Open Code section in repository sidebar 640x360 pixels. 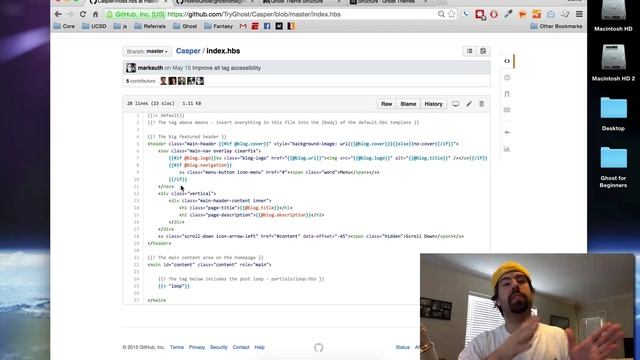pos(507,61)
